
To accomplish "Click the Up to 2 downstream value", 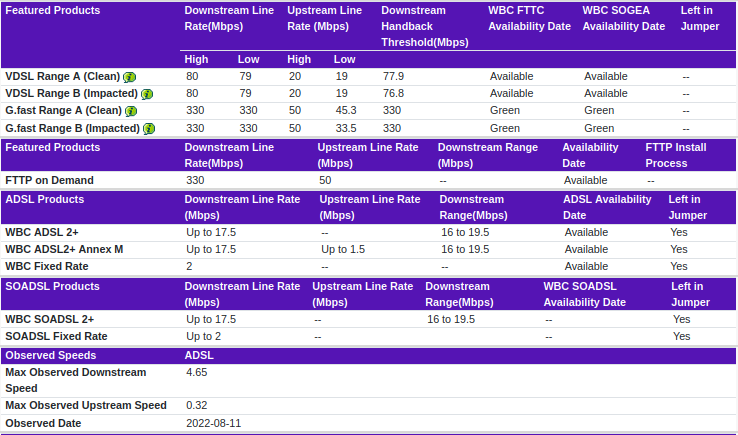I will [x=203, y=336].
